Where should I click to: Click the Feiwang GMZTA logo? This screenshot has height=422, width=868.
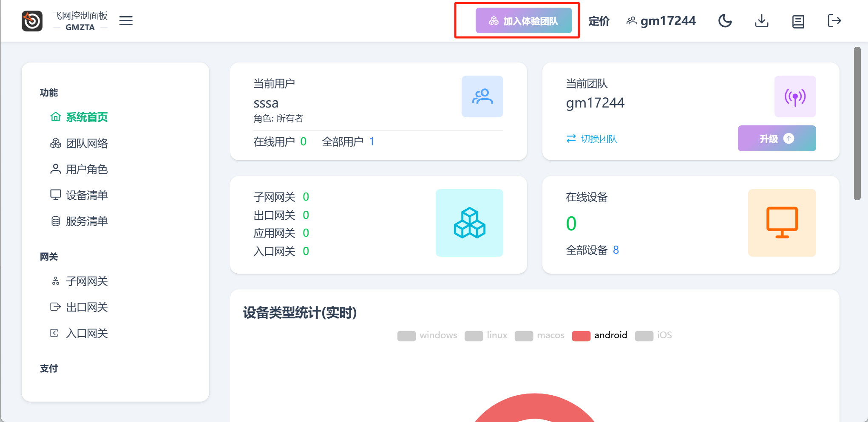tap(32, 21)
